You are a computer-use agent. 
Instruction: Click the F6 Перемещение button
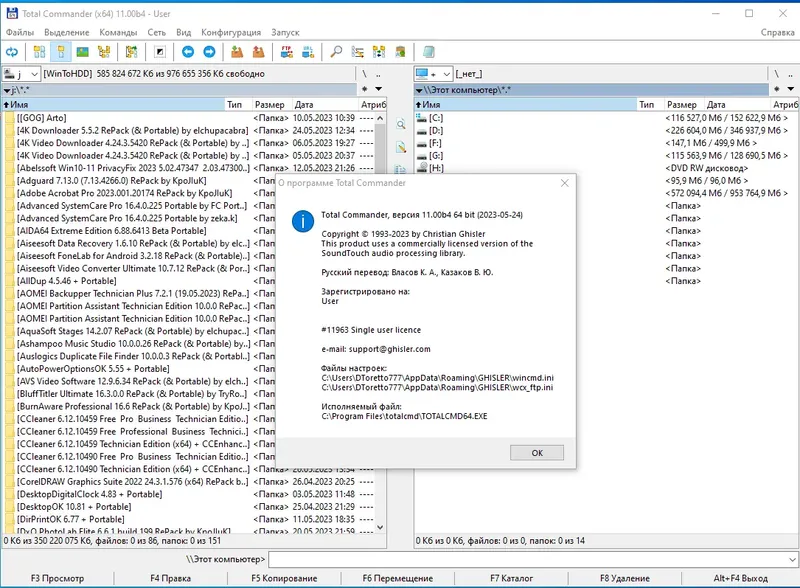click(397, 578)
